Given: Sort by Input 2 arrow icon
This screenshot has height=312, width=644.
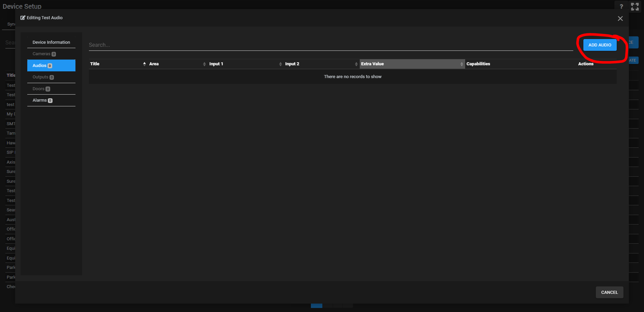Looking at the screenshot, I should click(356, 64).
